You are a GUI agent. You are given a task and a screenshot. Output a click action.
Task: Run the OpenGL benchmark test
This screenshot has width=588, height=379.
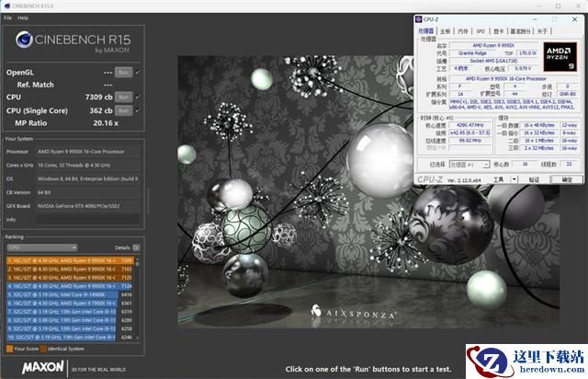(123, 72)
